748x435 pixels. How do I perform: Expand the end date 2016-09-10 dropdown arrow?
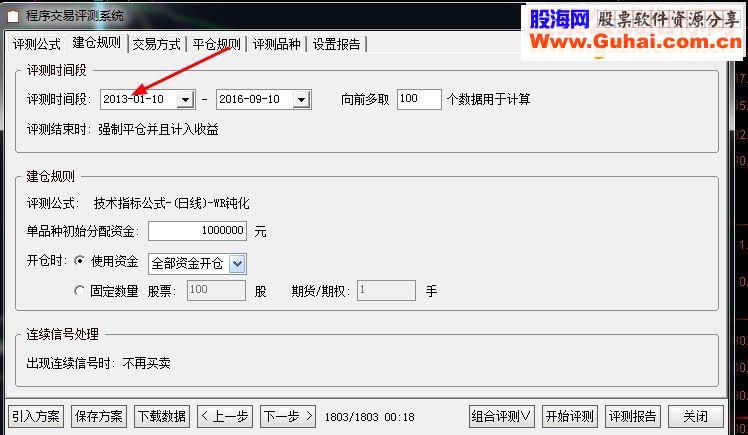(301, 100)
